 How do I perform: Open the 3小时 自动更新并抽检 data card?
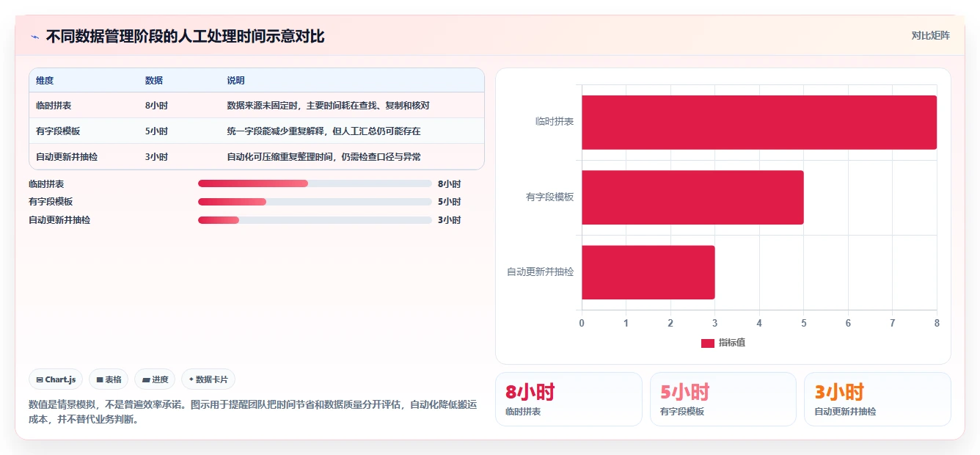(877, 399)
